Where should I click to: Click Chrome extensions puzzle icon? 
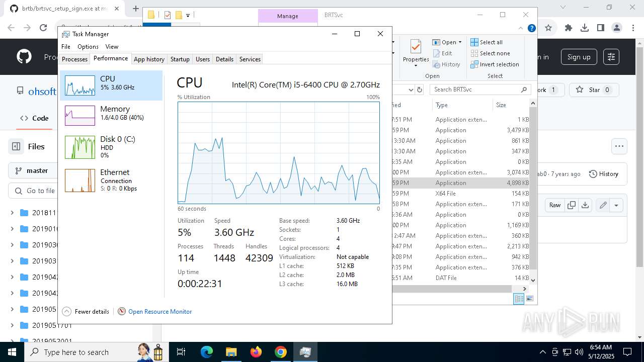click(x=569, y=28)
